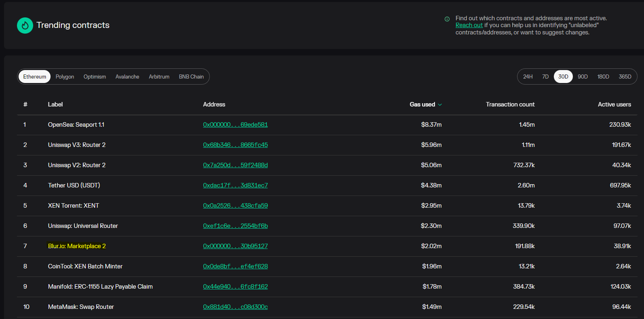Viewport: 644px width, 319px height.
Task: Click the MetaMask: Swap Router label
Action: tap(81, 307)
